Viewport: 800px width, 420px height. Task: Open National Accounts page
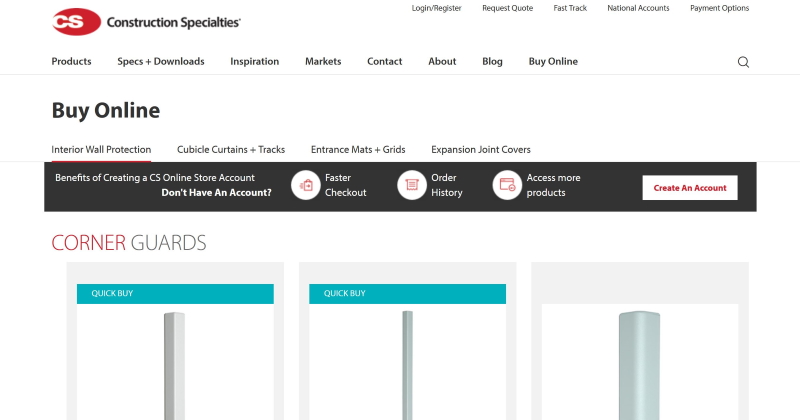pos(638,8)
